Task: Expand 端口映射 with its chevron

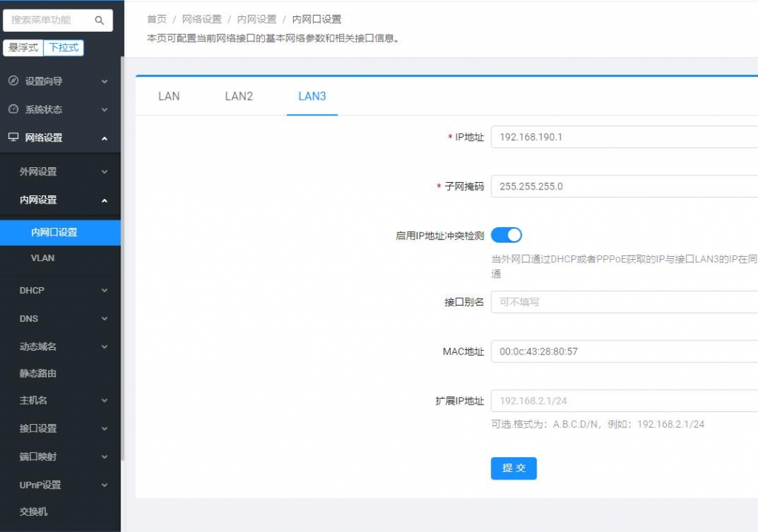Action: [x=104, y=457]
